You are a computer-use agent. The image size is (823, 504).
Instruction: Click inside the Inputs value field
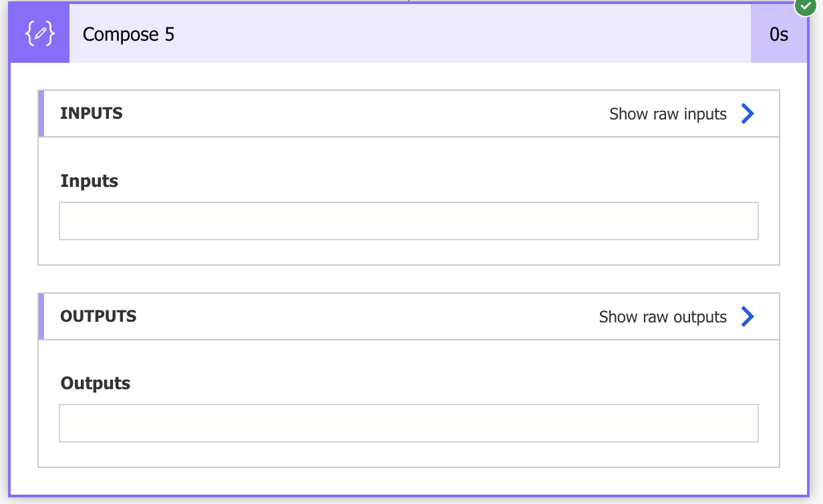(409, 221)
